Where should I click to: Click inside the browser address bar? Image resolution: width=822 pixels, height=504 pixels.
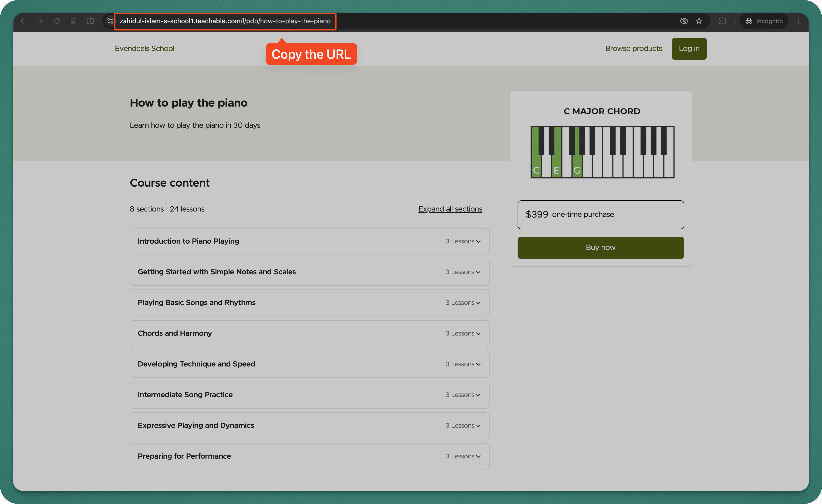[225, 21]
